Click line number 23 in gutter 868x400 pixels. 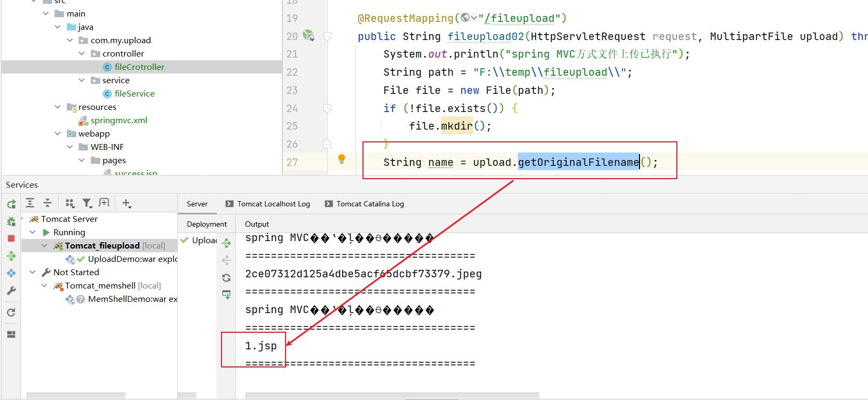tap(292, 90)
